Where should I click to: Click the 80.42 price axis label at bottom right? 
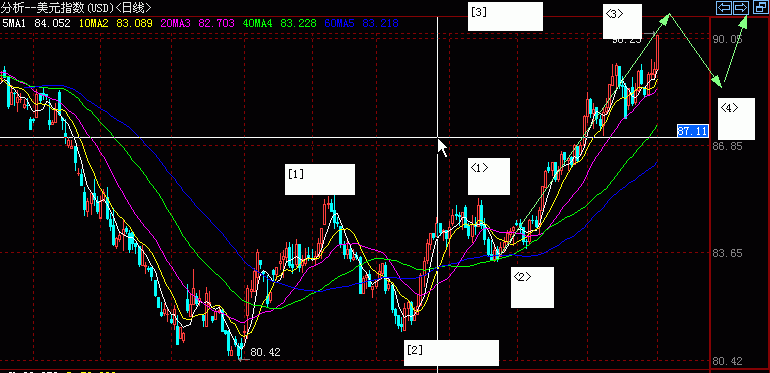click(x=727, y=361)
